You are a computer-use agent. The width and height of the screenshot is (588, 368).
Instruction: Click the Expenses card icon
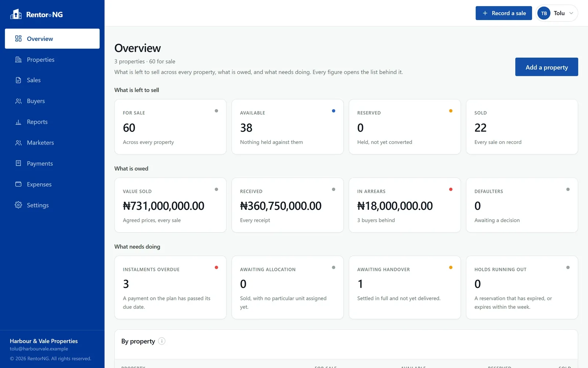(x=18, y=184)
